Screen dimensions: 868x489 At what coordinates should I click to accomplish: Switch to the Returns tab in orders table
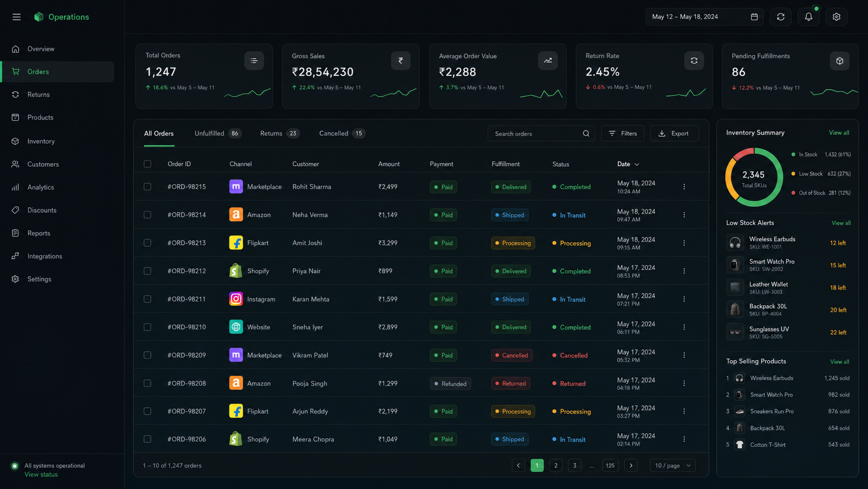(279, 134)
